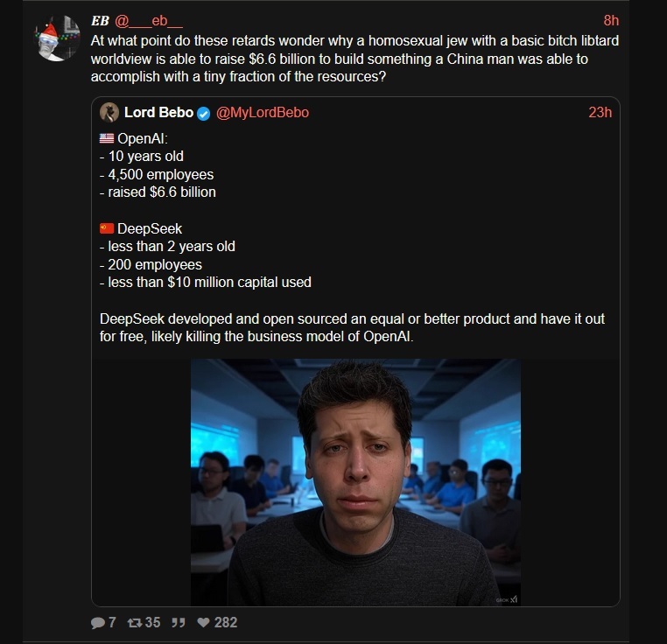Open the 8h timestamp permalink

tap(611, 20)
